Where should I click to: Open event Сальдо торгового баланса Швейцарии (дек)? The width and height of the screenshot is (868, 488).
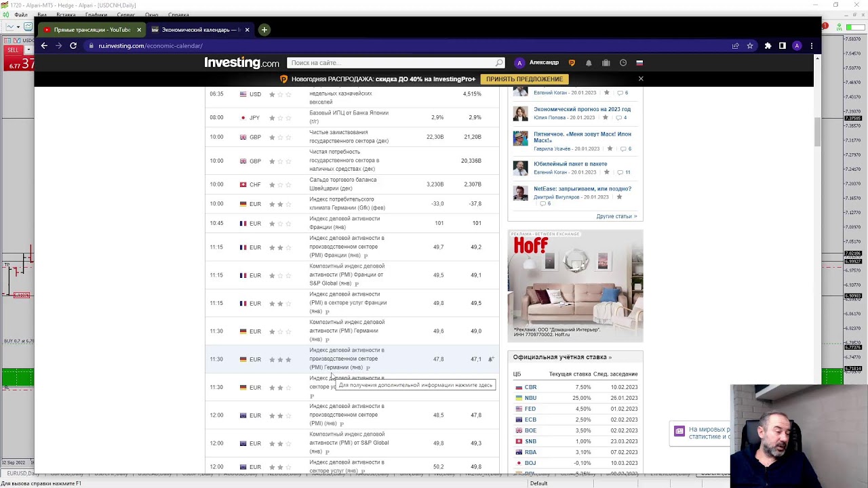point(343,184)
